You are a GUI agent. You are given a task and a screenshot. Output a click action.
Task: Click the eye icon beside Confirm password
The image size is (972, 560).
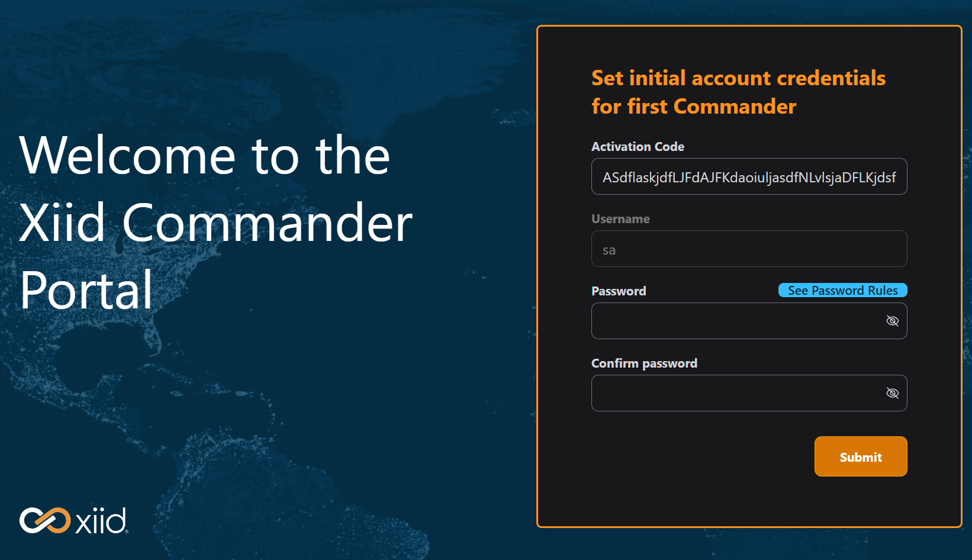892,392
